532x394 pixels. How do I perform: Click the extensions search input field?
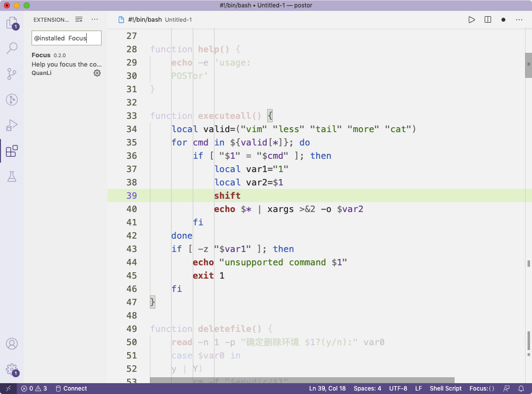[x=67, y=38]
